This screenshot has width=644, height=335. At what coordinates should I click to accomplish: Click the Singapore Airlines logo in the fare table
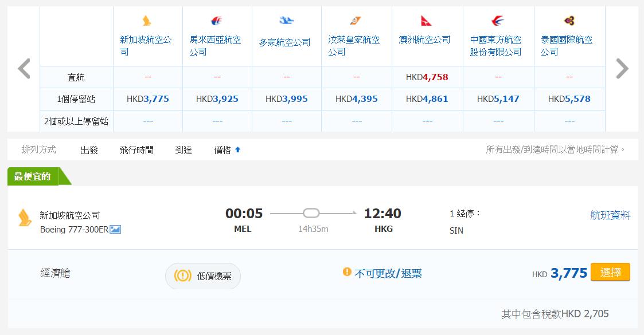click(147, 21)
